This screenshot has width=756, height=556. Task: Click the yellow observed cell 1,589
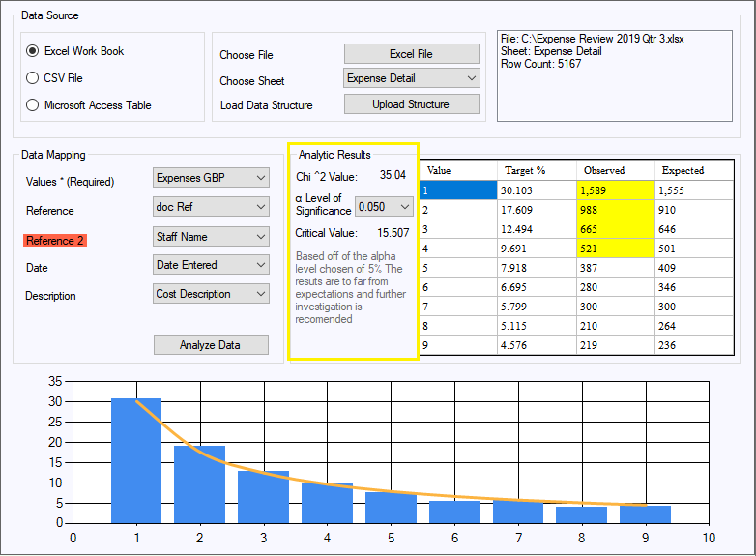click(x=615, y=190)
